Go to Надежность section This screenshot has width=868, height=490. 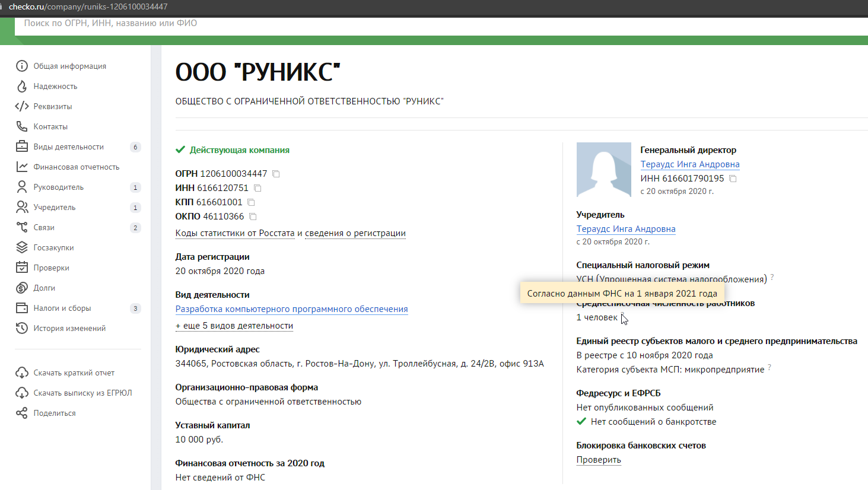tap(55, 86)
